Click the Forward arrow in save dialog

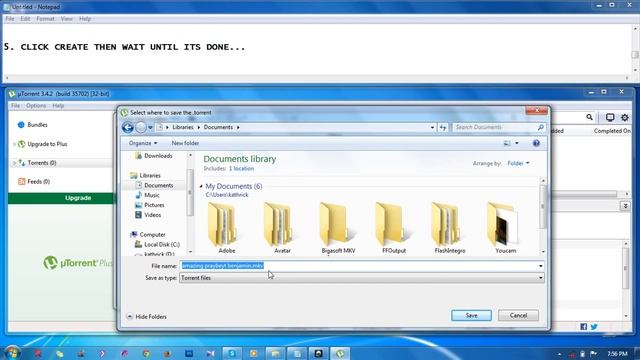(x=141, y=127)
